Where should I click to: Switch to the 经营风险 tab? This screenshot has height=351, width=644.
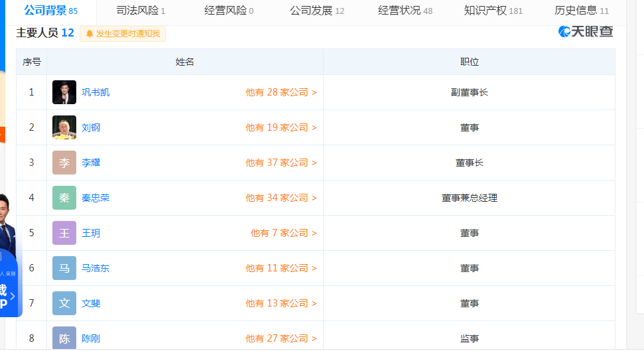[x=229, y=11]
